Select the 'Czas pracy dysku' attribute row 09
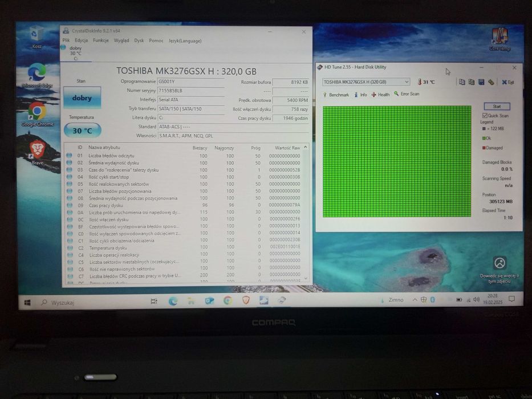The width and height of the screenshot is (532, 399). pyautogui.click(x=184, y=205)
